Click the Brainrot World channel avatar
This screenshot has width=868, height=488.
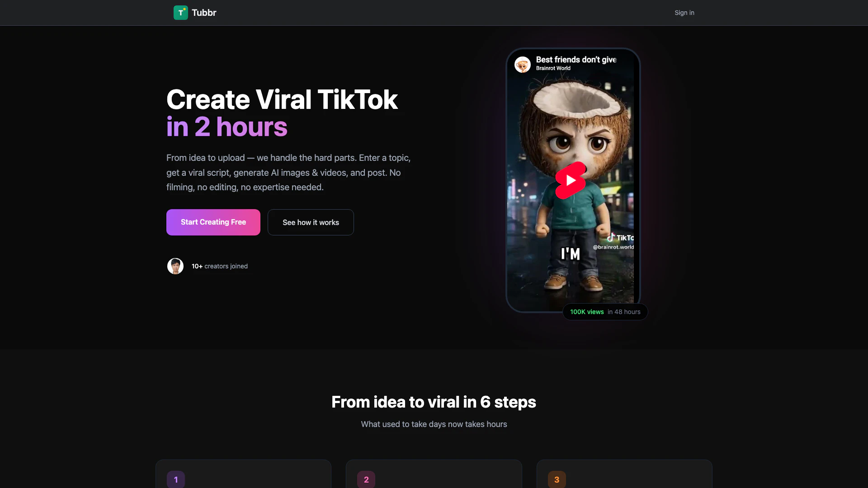coord(522,65)
